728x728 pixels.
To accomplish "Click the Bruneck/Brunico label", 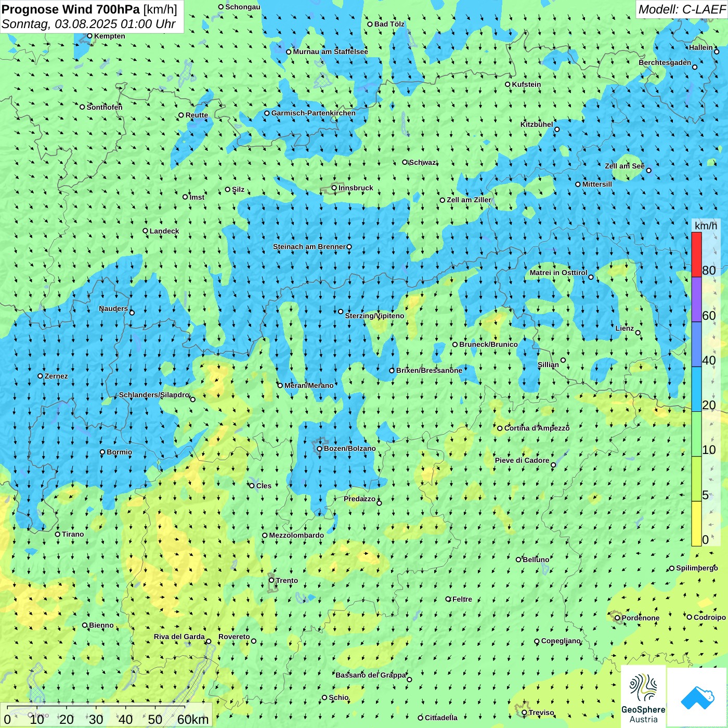I will [x=488, y=344].
